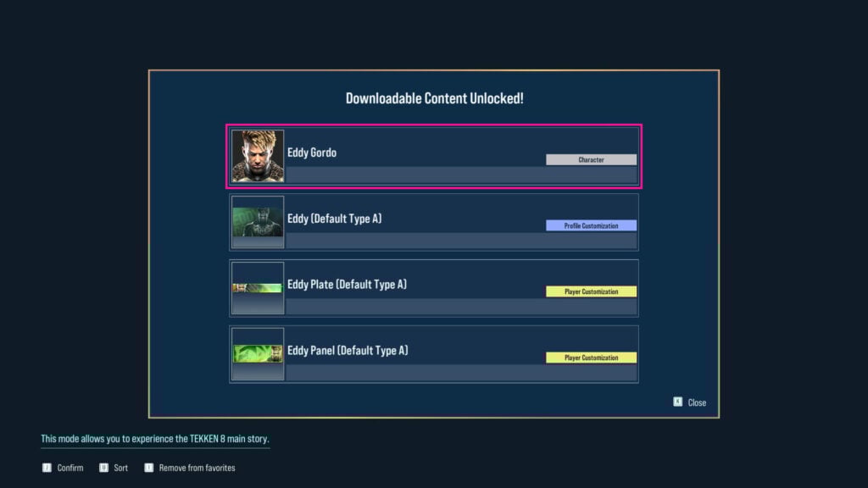Click the Eddy Plate thumbnail image
Screen dimensions: 868x488
(x=258, y=288)
